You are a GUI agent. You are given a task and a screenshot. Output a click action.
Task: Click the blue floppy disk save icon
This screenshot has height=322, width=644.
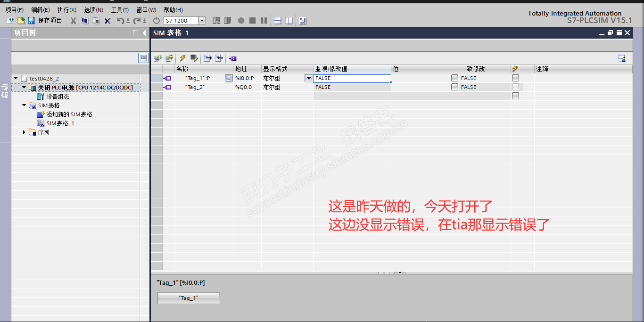click(x=31, y=20)
